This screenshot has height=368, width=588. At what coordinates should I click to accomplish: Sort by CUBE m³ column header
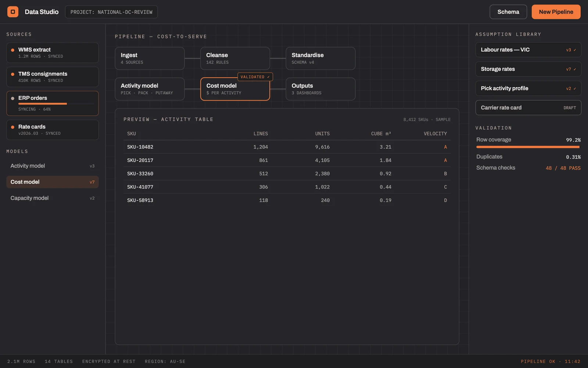[381, 134]
